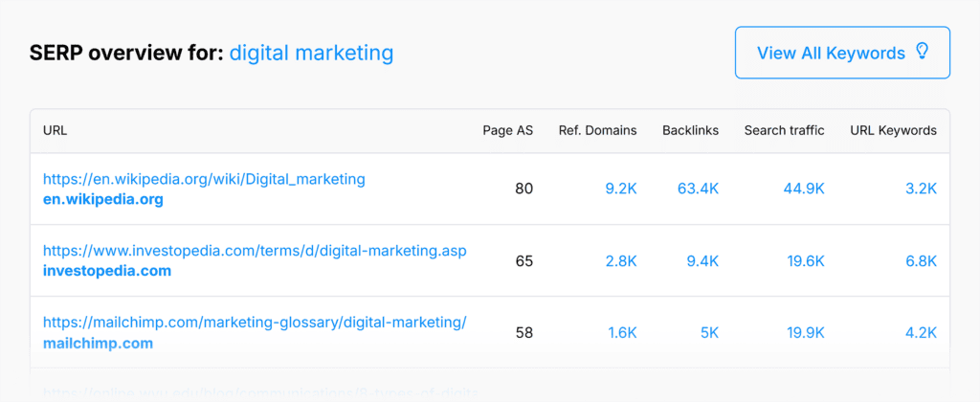View Wikipedia's 9.2K referring domains
The image size is (980, 402).
point(620,189)
